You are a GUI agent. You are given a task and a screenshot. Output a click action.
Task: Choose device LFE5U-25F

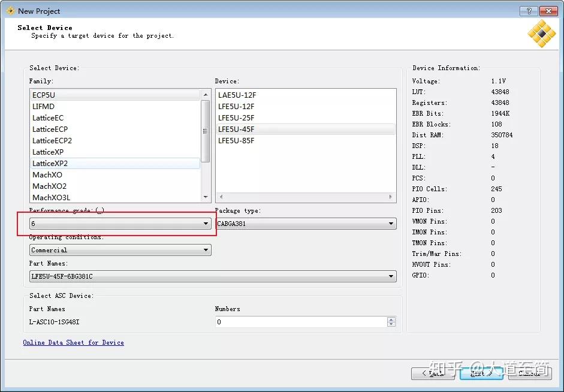pyautogui.click(x=306, y=118)
